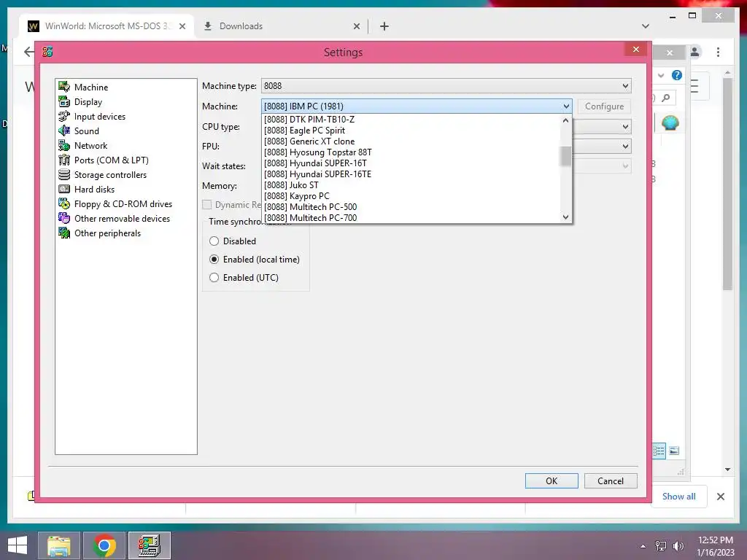
Task: Open Other removable devices icon
Action: 64,218
